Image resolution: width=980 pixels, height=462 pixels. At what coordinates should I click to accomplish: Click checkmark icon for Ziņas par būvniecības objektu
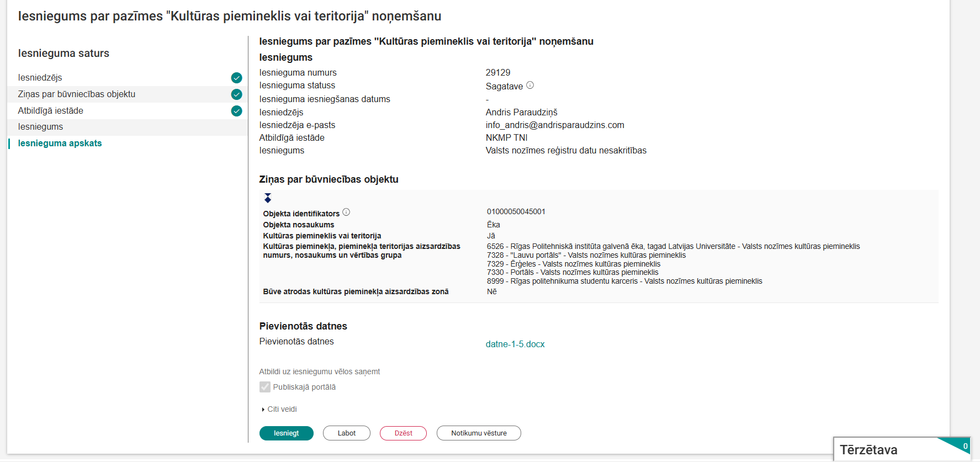tap(237, 94)
